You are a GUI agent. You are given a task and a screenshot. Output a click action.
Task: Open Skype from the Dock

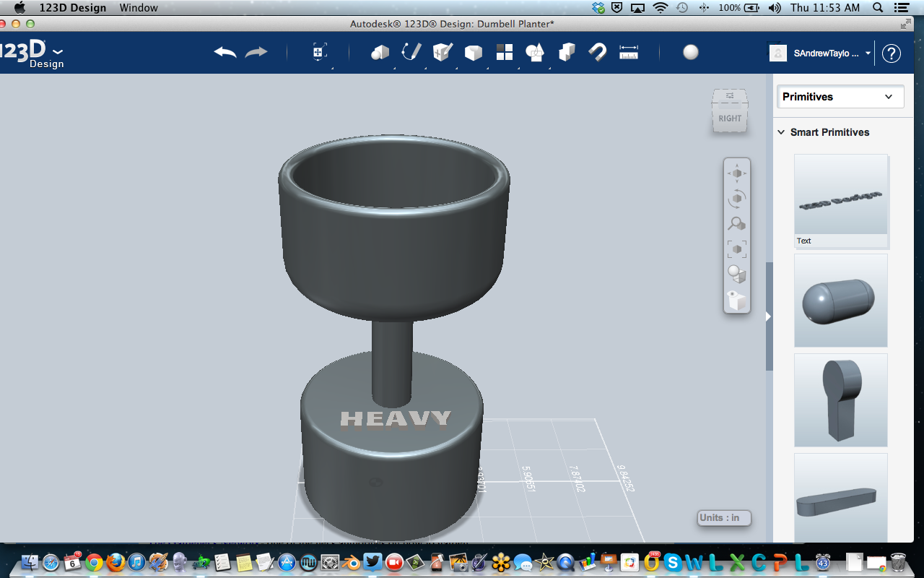[x=674, y=561]
